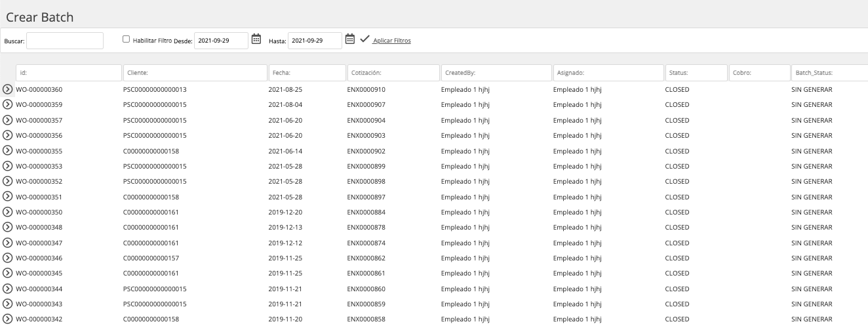Click date 2021-08-25 cell
Screen dimensions: 868x328
click(285, 89)
